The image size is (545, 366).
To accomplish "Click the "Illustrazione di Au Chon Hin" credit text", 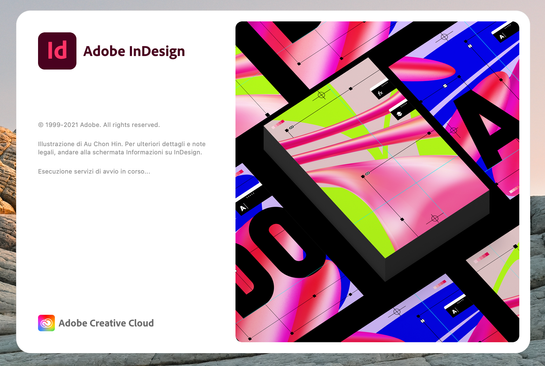I will click(80, 144).
